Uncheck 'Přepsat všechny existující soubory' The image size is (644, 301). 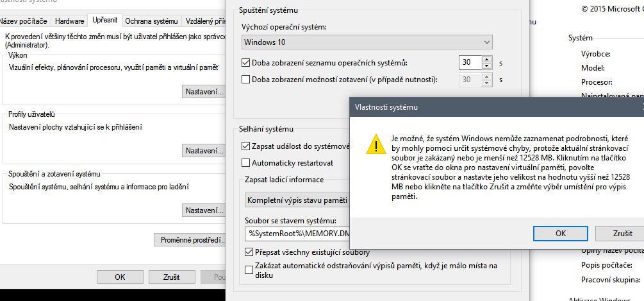249,252
